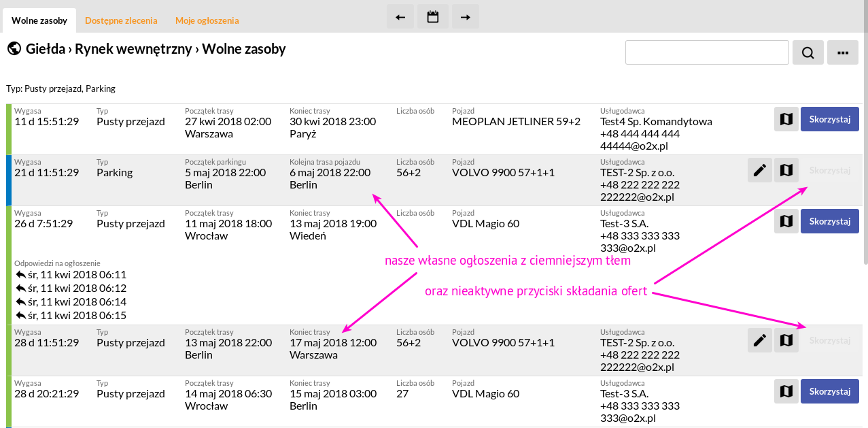
Task: Show map for the Berlin Parking listing
Action: pos(786,170)
